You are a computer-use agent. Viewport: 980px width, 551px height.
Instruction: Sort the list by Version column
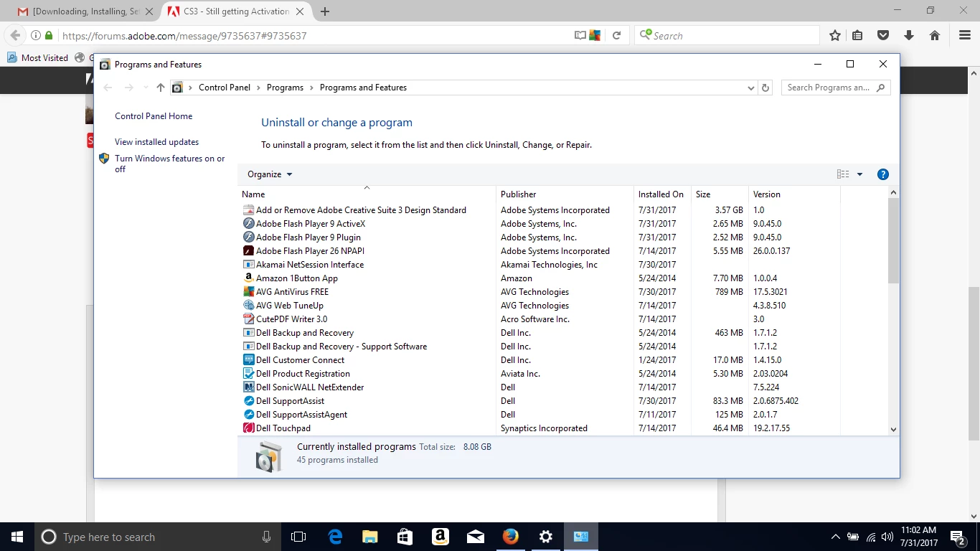(x=793, y=194)
